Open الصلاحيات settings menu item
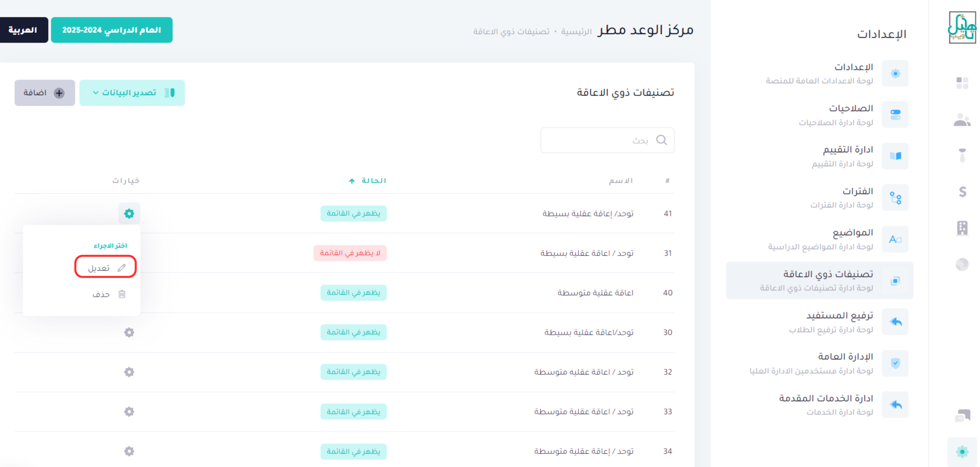The image size is (980, 467). coord(820,115)
